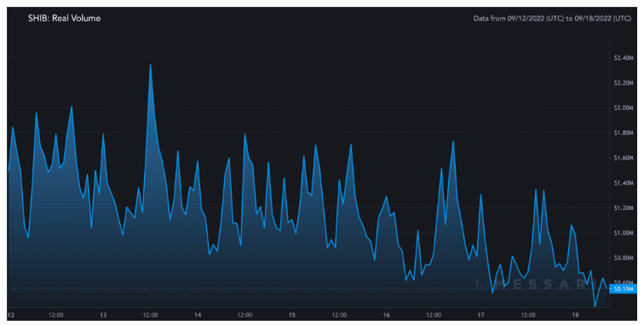Click the $2.20M y-axis label
644x325 pixels.
coord(623,83)
